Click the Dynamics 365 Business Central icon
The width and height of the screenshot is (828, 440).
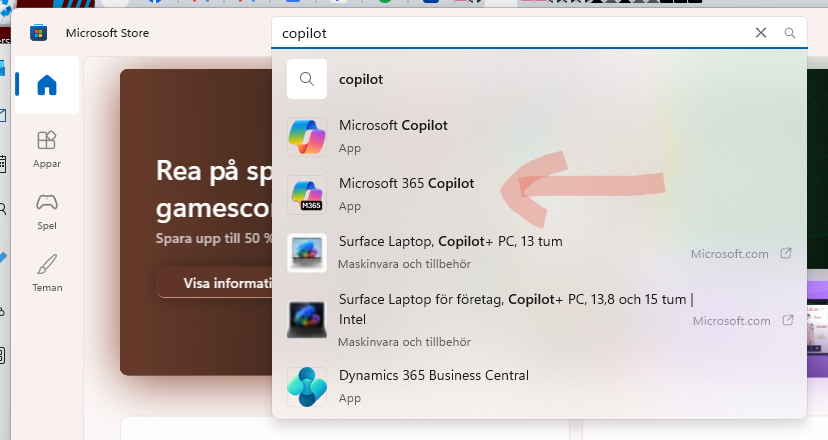point(307,387)
